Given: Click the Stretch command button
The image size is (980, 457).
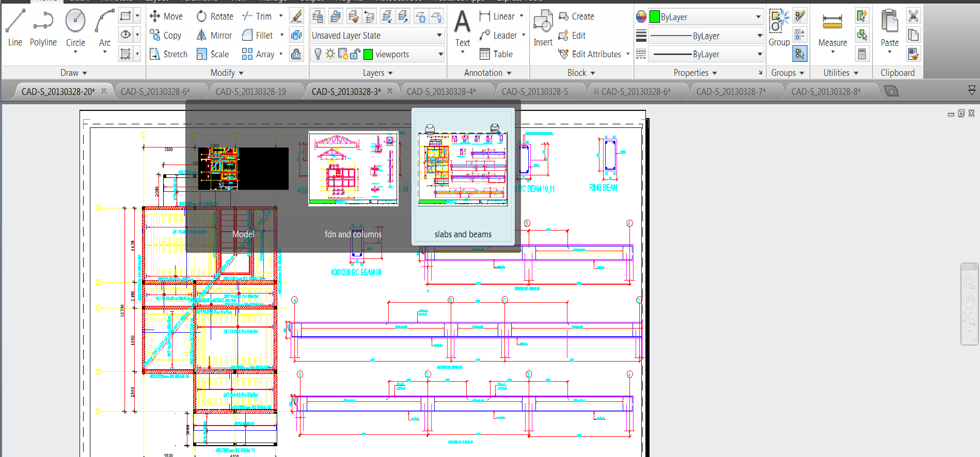Looking at the screenshot, I should point(168,54).
